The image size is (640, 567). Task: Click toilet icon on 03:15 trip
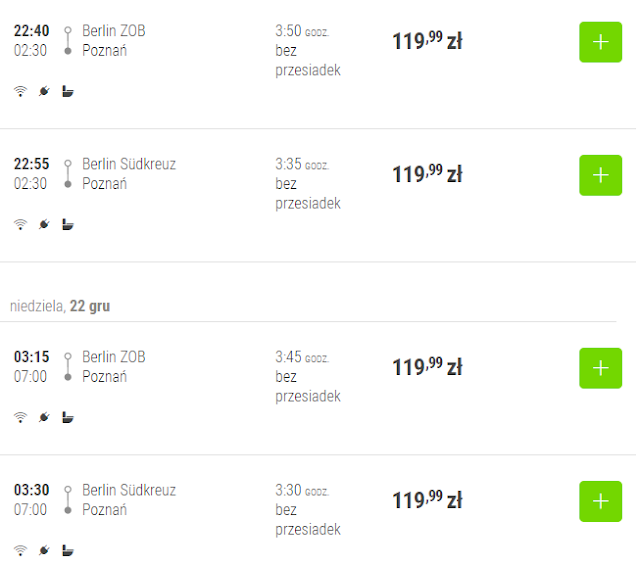click(x=68, y=417)
